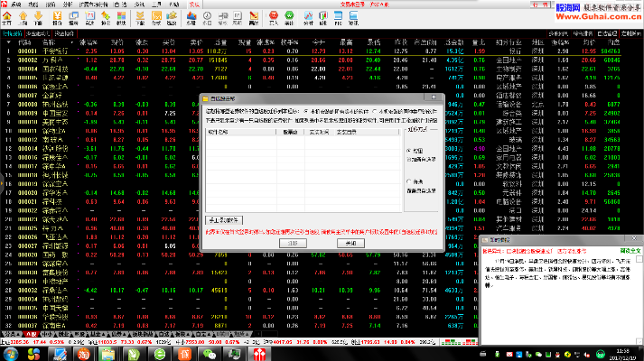644x361 pixels.
Task: Open the candlestick chart toolbar icon
Action: pyautogui.click(x=323, y=18)
